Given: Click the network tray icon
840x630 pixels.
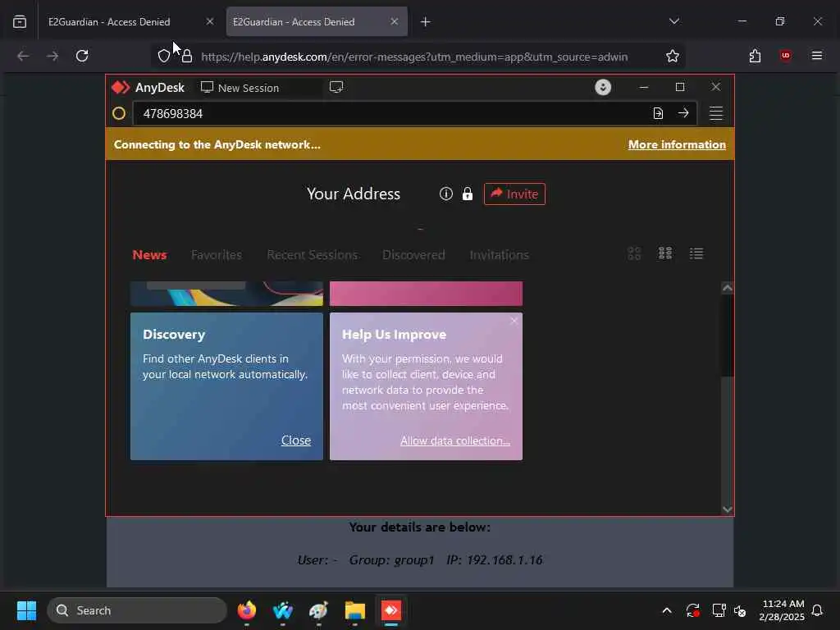Looking at the screenshot, I should [x=719, y=610].
